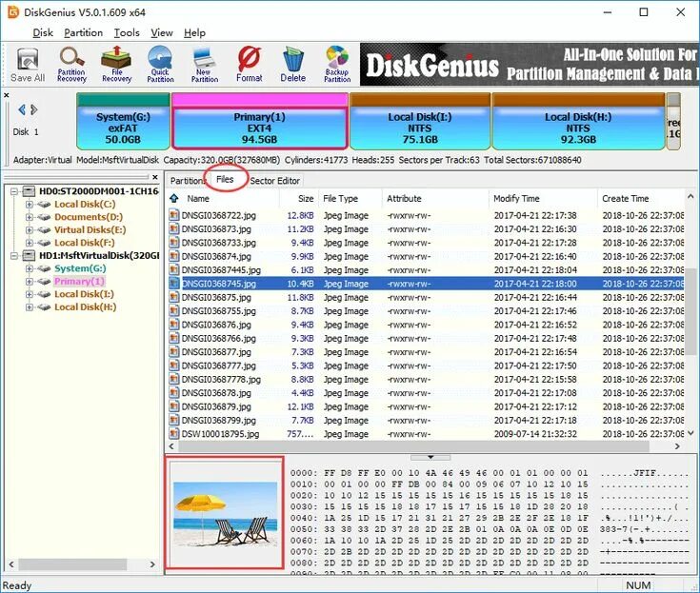The width and height of the screenshot is (700, 593).
Task: Collapse the preview pane arrow handle
Action: tap(430, 457)
